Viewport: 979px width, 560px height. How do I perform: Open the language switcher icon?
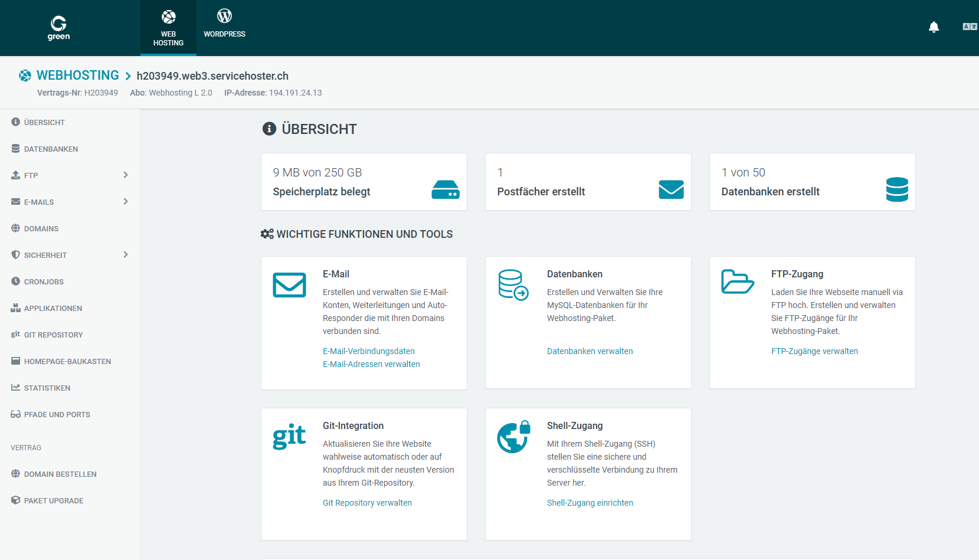pos(970,27)
